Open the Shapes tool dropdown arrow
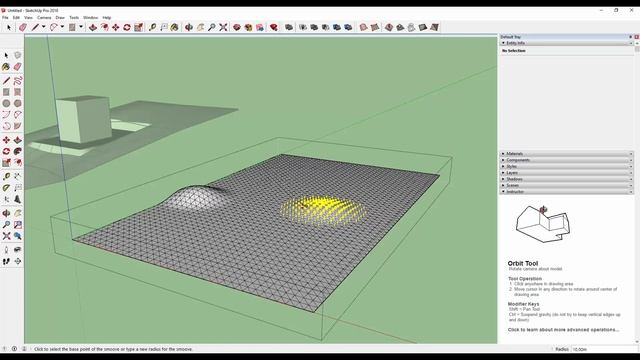 tap(81, 27)
